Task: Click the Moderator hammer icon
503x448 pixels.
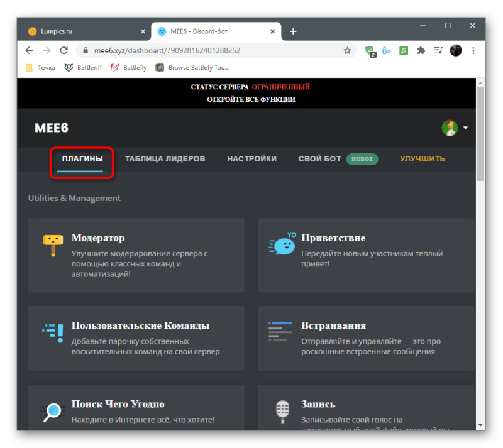Action: pos(53,245)
